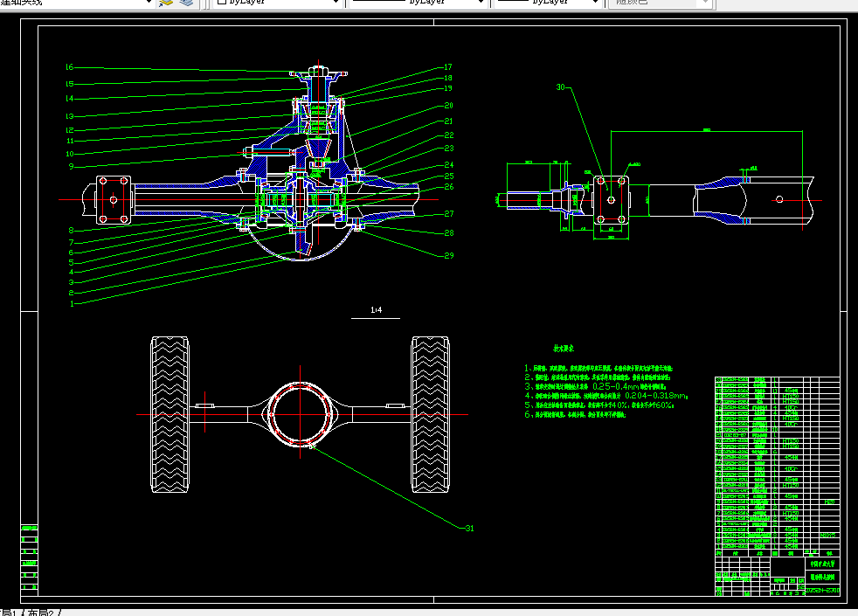Select callout number 15
Screen dimensions: 858x616
70,84
